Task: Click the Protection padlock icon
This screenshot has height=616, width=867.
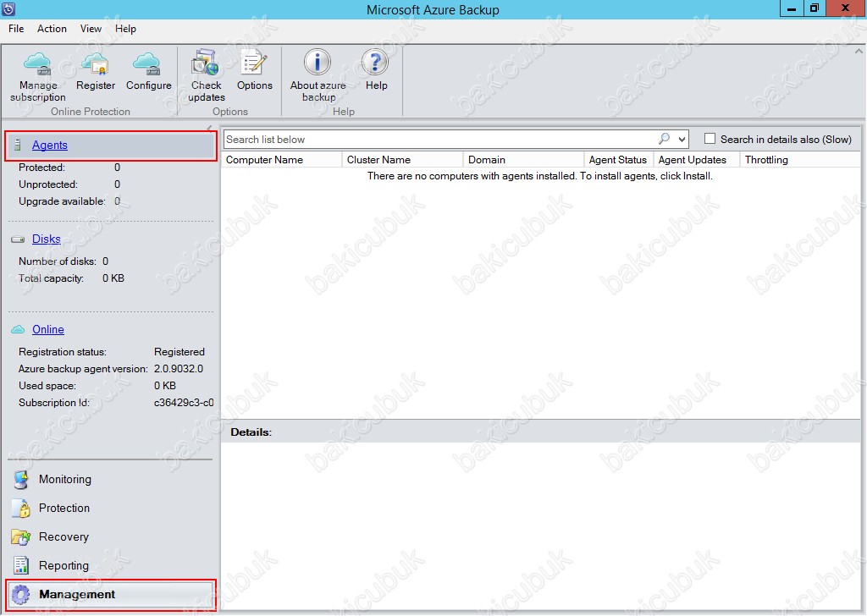Action: [21, 509]
